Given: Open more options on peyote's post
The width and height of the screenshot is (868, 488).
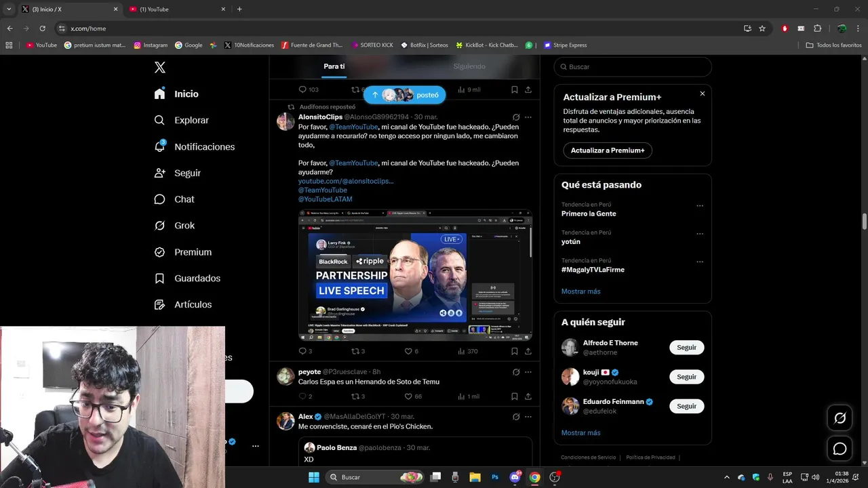Looking at the screenshot, I should 528,372.
